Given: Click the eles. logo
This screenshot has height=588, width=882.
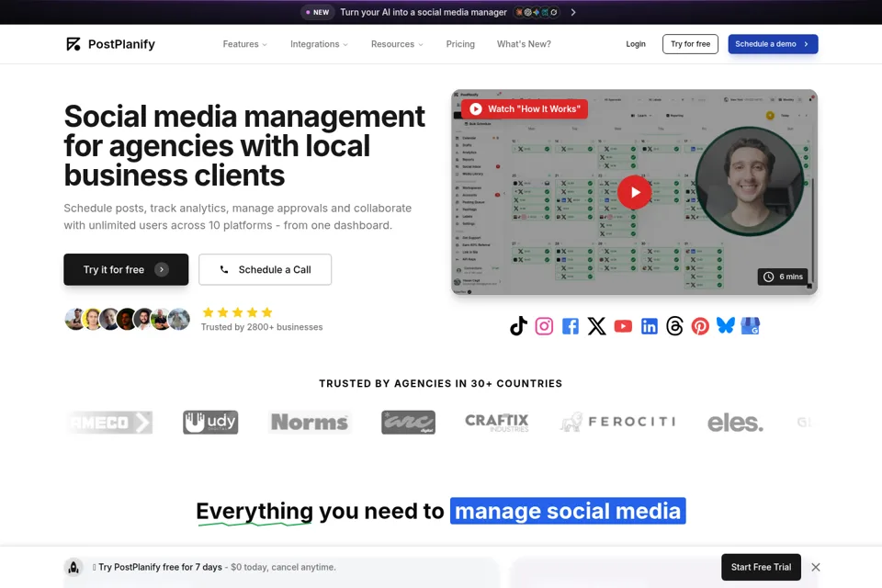Looking at the screenshot, I should tap(735, 423).
